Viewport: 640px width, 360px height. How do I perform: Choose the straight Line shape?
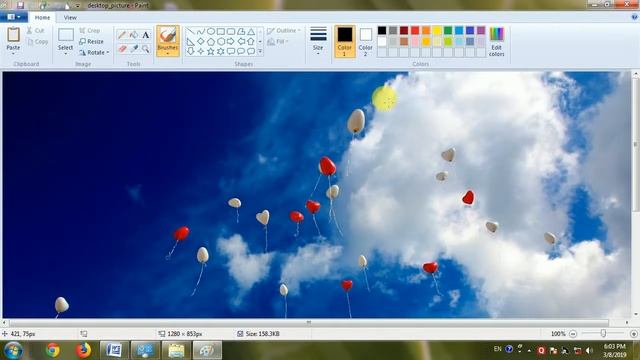click(x=191, y=31)
